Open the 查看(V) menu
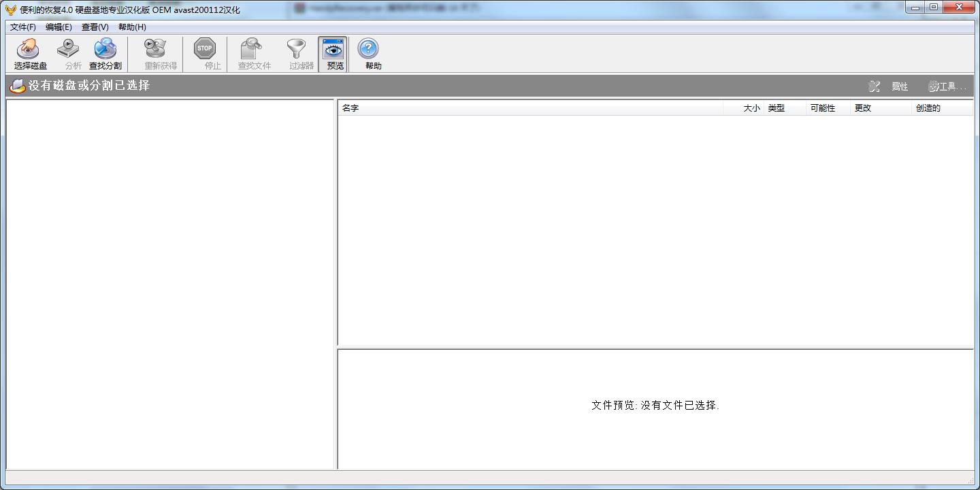Image resolution: width=980 pixels, height=490 pixels. point(95,27)
